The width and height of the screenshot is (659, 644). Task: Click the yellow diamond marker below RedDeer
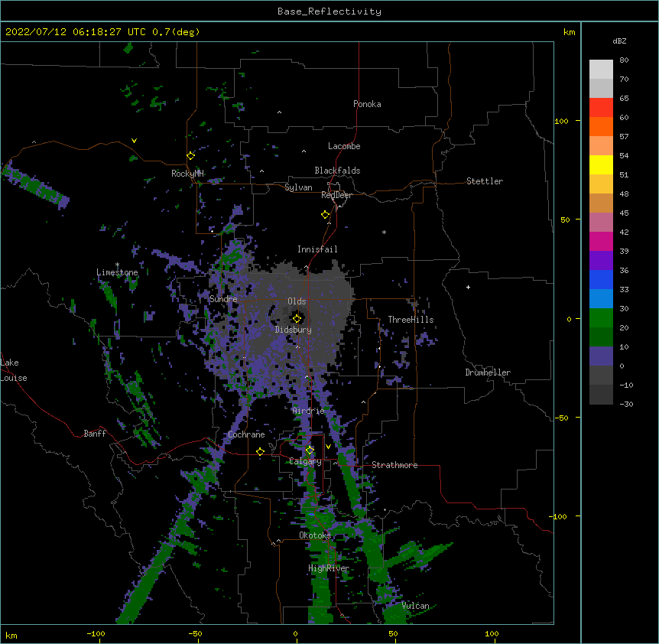325,215
